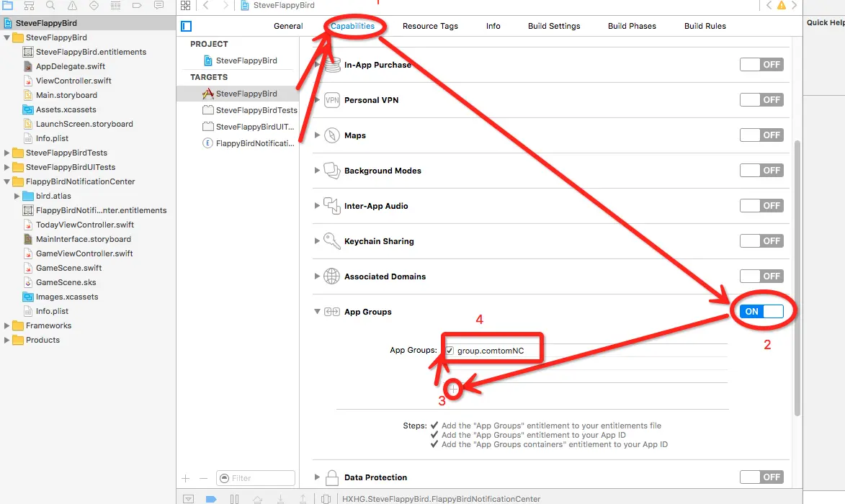The width and height of the screenshot is (845, 504).
Task: Open the Build Phases tab
Action: 632,26
